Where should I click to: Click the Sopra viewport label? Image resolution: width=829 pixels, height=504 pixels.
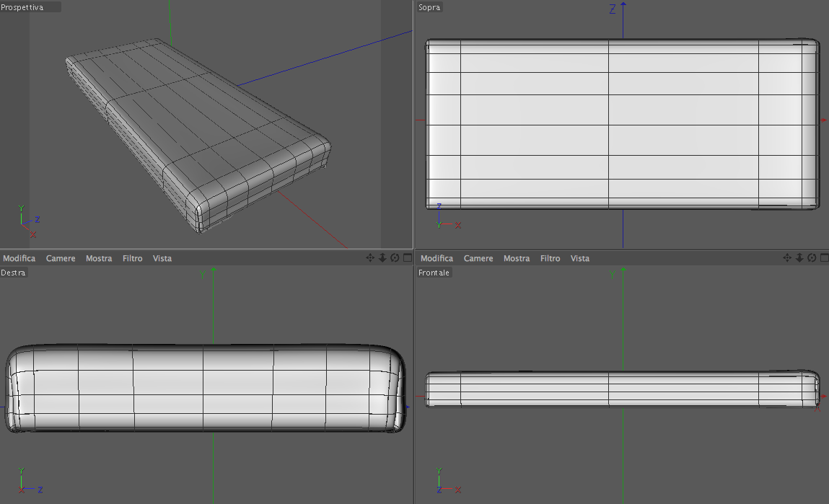[429, 7]
